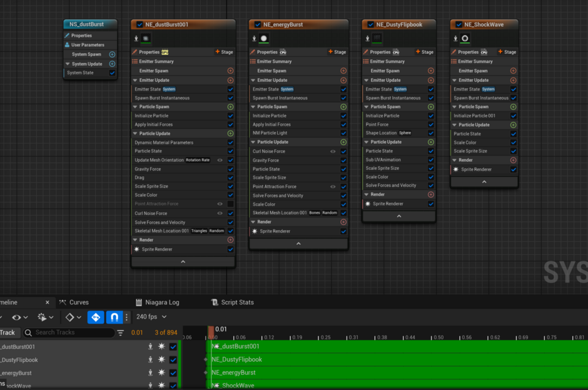Isolate the NE_ShockWave emitter using its header icon

(455, 39)
